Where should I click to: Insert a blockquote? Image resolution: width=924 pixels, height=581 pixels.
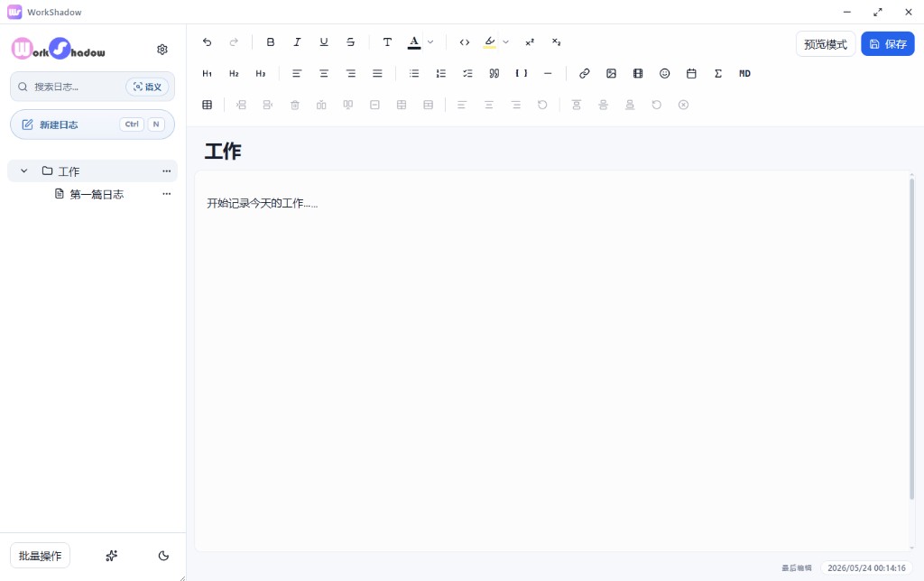click(494, 74)
